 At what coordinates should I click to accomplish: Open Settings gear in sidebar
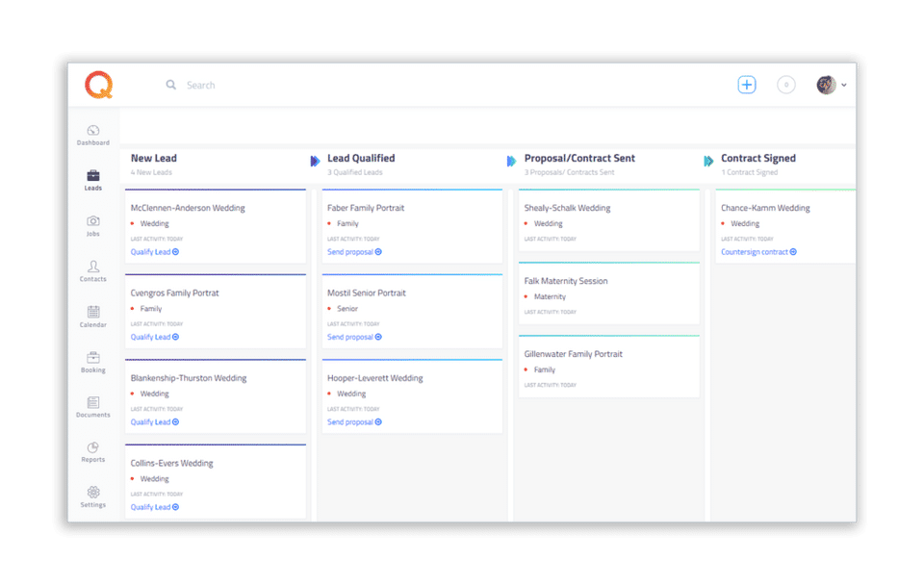(93, 493)
